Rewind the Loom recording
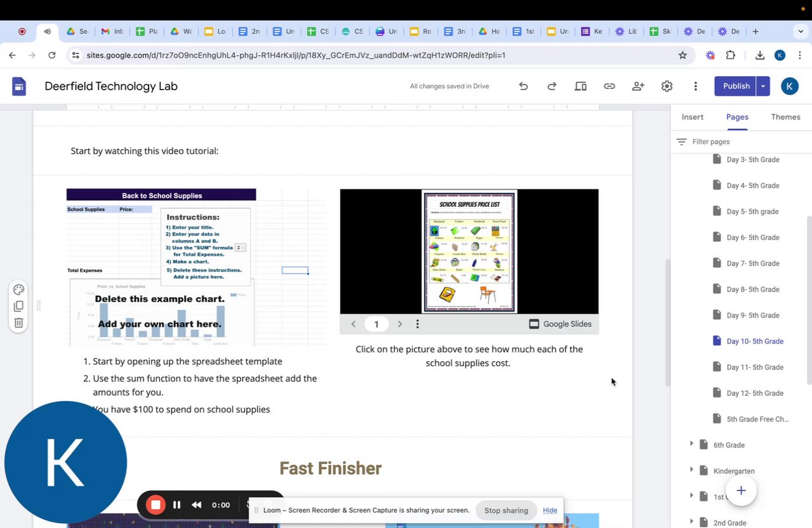The width and height of the screenshot is (812, 528). [197, 505]
